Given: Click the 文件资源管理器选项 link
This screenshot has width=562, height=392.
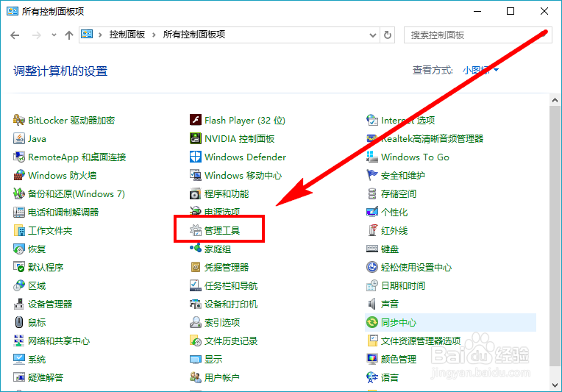Looking at the screenshot, I should coord(421,341).
